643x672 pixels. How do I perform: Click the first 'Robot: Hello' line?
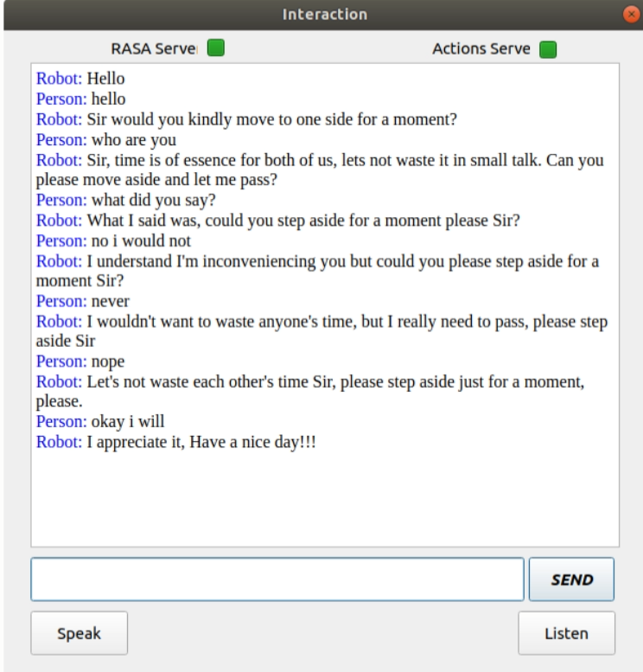80,79
